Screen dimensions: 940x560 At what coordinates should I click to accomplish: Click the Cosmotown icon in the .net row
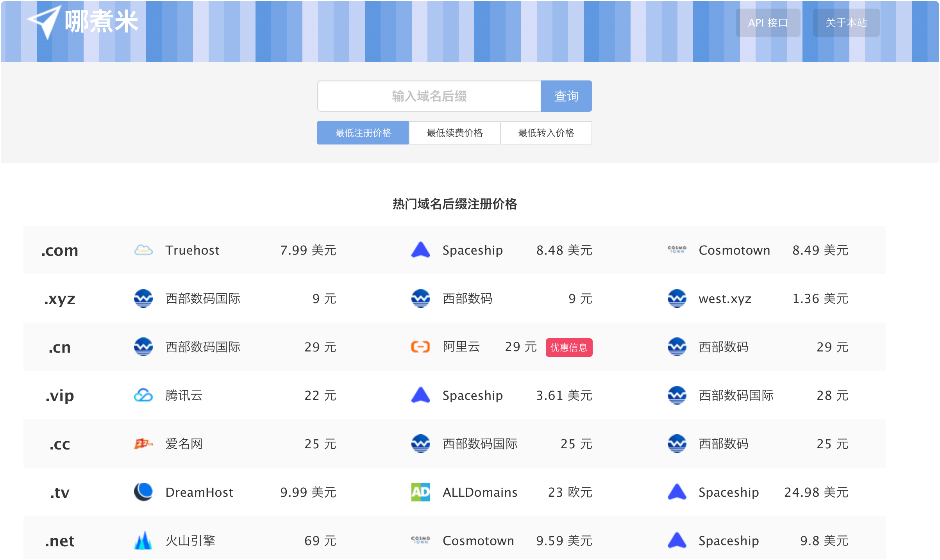tap(421, 540)
